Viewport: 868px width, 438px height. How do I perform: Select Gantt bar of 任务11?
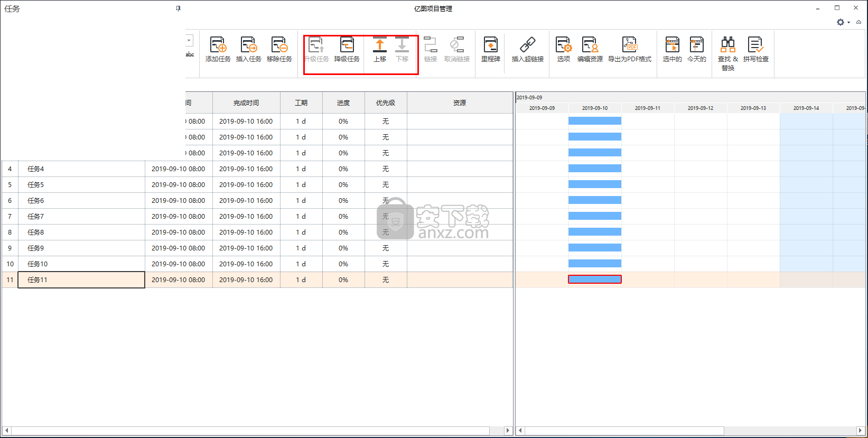595,279
